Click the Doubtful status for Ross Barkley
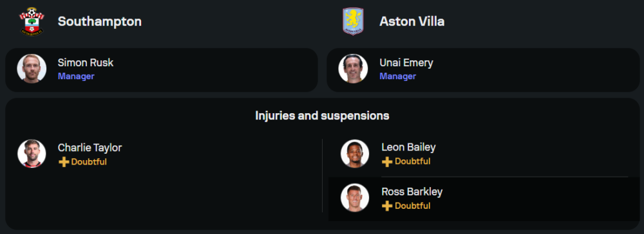Image resolution: width=644 pixels, height=234 pixels. click(x=413, y=206)
